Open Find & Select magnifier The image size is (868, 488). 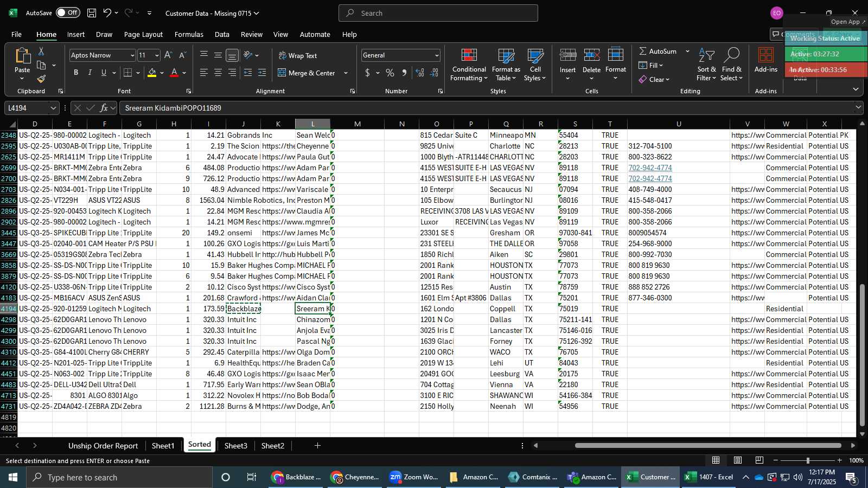click(732, 65)
